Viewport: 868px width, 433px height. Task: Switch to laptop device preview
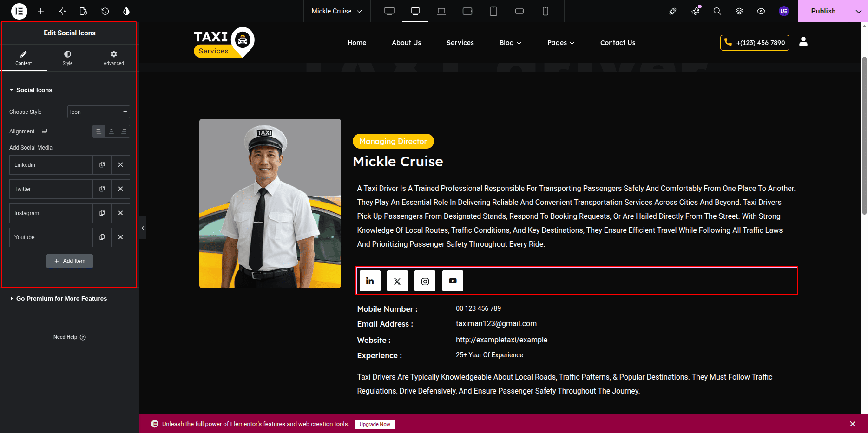pyautogui.click(x=441, y=11)
